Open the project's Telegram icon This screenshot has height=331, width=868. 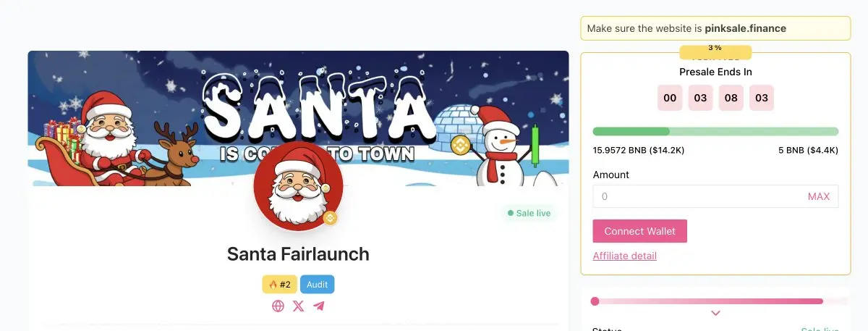[x=319, y=306]
